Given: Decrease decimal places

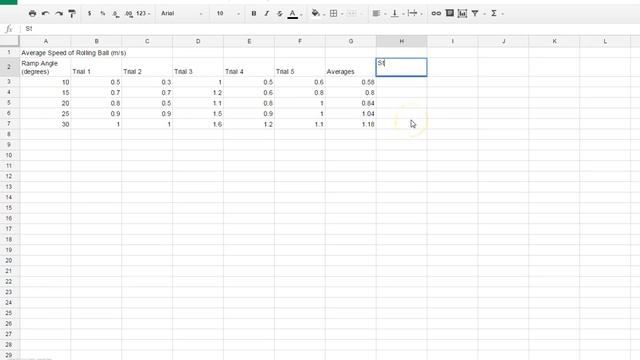Looking at the screenshot, I should tap(116, 13).
